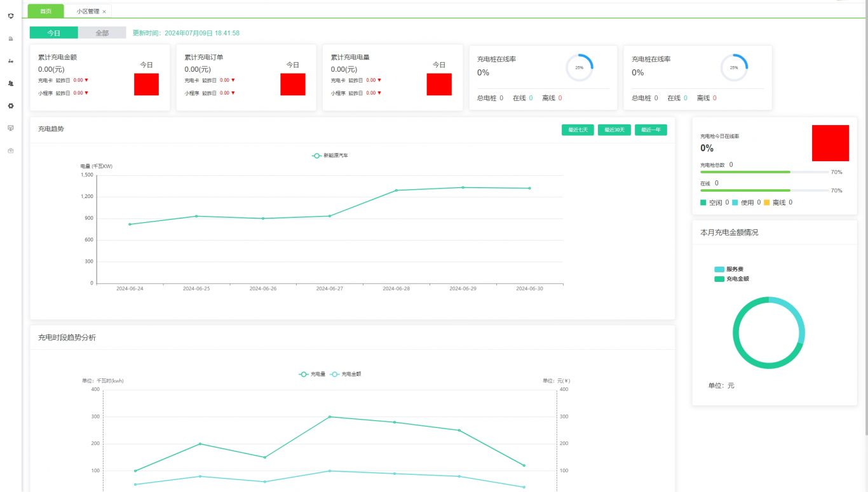
Task: Click the 累计充电金额 card title
Action: [x=57, y=57]
